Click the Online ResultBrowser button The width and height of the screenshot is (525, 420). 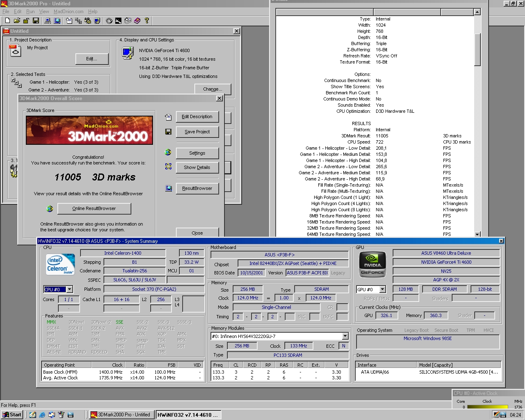[94, 208]
